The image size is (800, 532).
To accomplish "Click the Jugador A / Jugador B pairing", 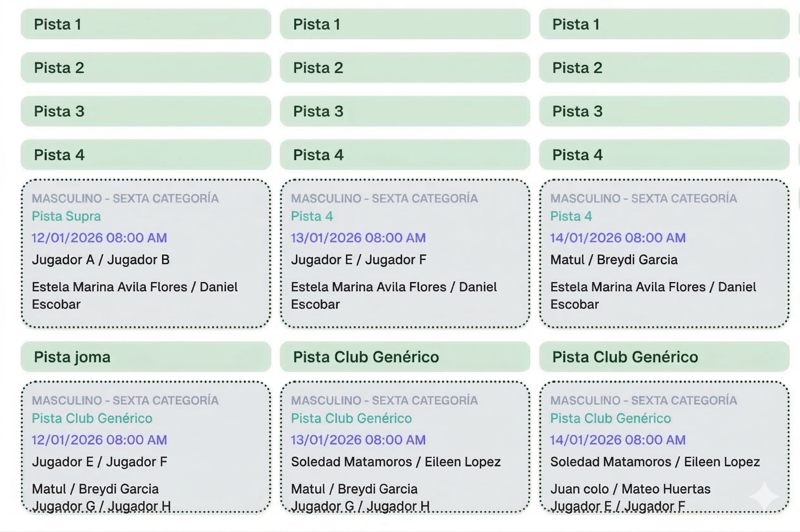I will coord(101,260).
